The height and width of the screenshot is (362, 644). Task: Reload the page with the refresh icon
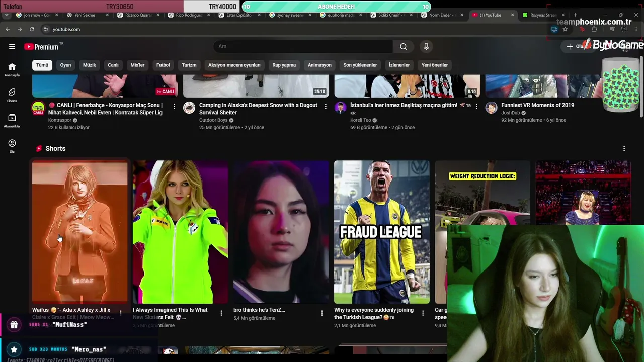32,29
